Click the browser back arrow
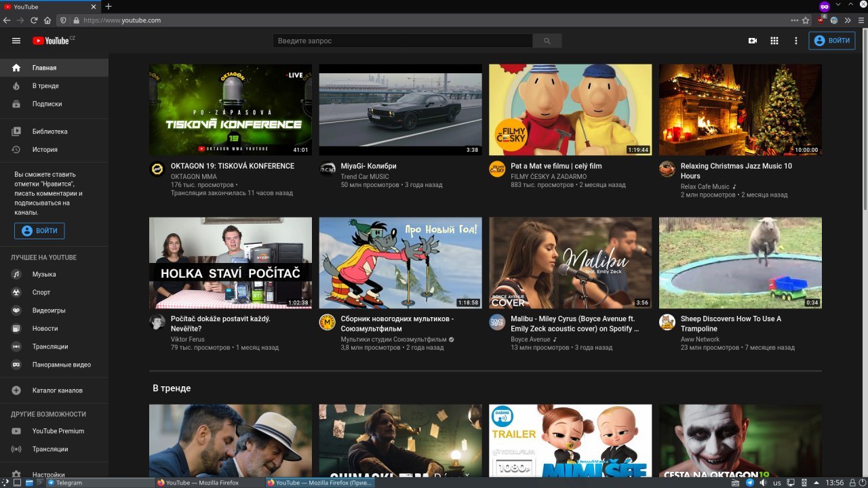This screenshot has width=868, height=488. click(x=7, y=20)
